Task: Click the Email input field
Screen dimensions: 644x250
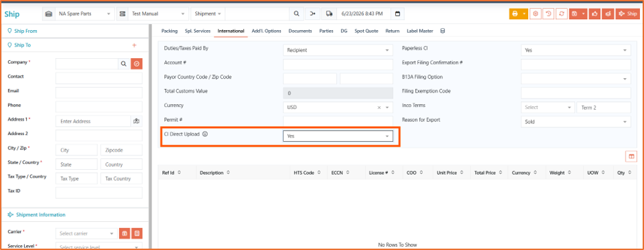Action: tap(99, 92)
